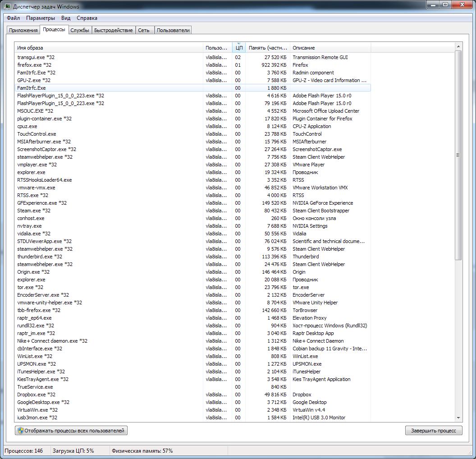
Task: Select the FamItrfc.Exe process without user
Action: tap(193, 88)
